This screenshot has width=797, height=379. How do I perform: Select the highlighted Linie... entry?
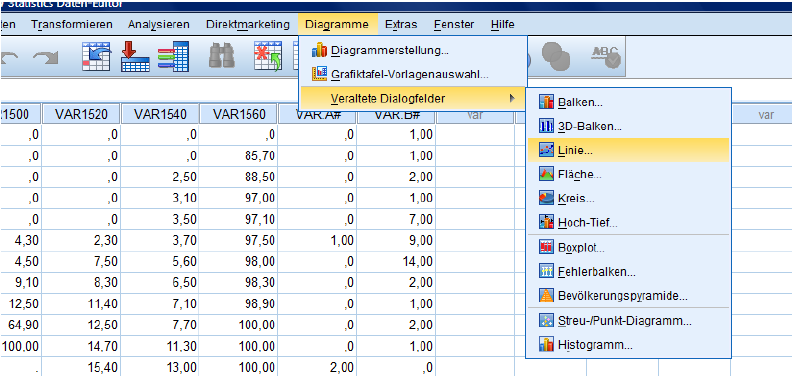click(x=628, y=150)
